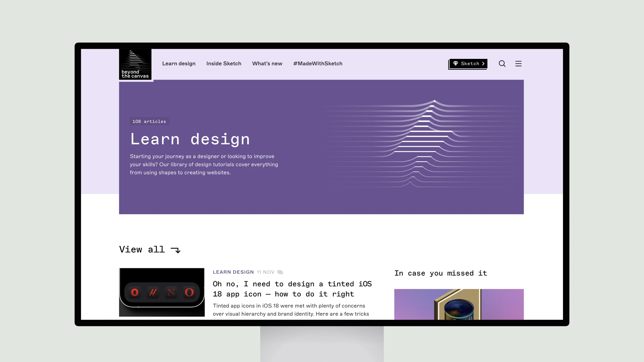The width and height of the screenshot is (644, 362).
Task: Expand the hamburger menu dropdown
Action: point(518,64)
